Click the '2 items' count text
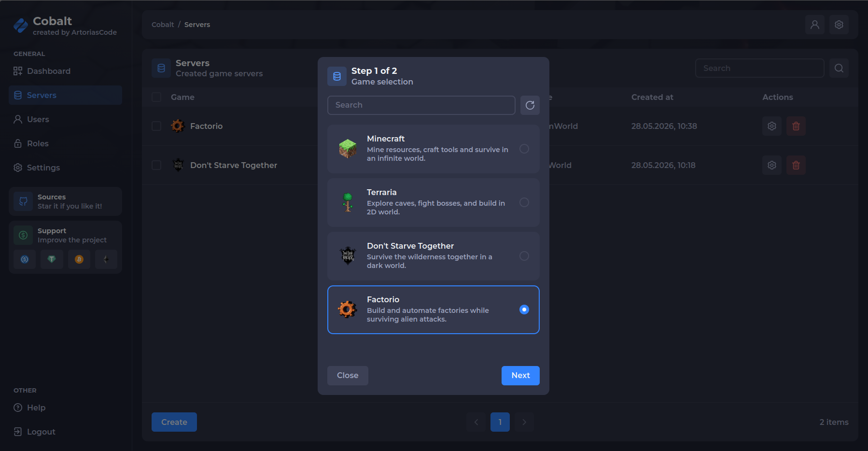Image resolution: width=868 pixels, height=451 pixels. (834, 422)
